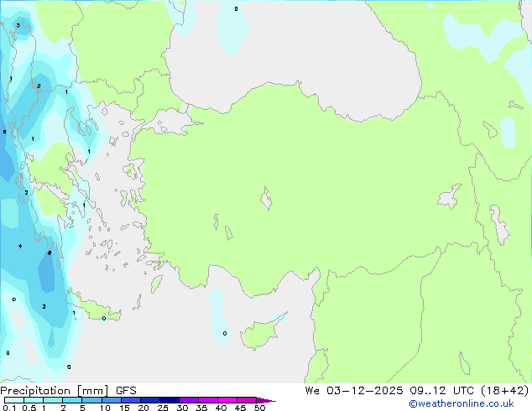This screenshot has width=532, height=411.
Task: Click the '40' legend scale label
Action: tap(221, 408)
